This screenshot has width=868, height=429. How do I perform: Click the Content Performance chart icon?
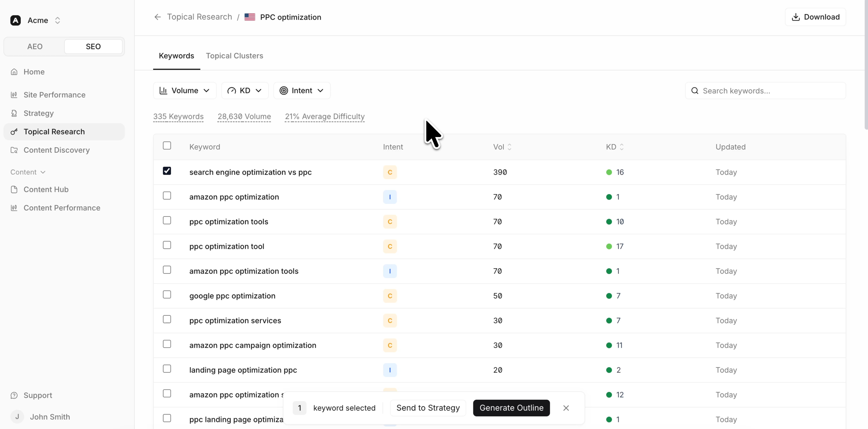click(14, 208)
